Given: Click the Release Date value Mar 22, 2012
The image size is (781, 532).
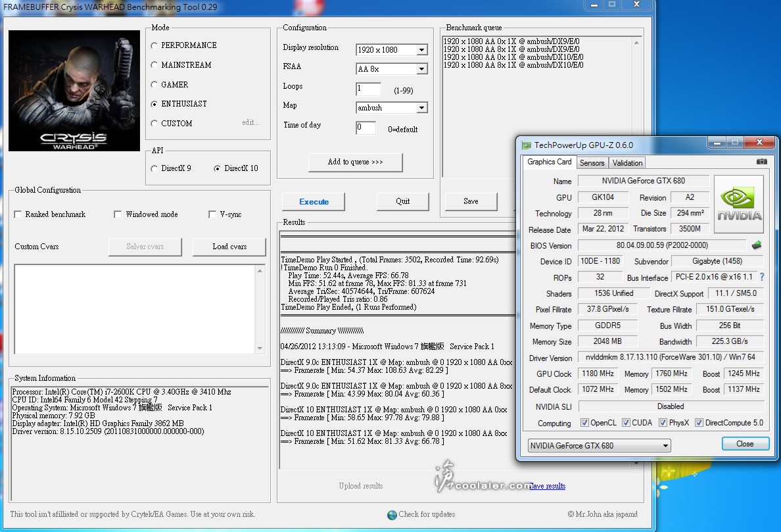Looking at the screenshot, I should [603, 229].
